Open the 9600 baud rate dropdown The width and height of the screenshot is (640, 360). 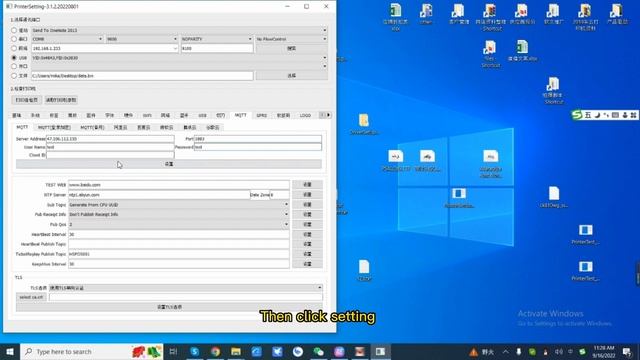click(x=142, y=39)
